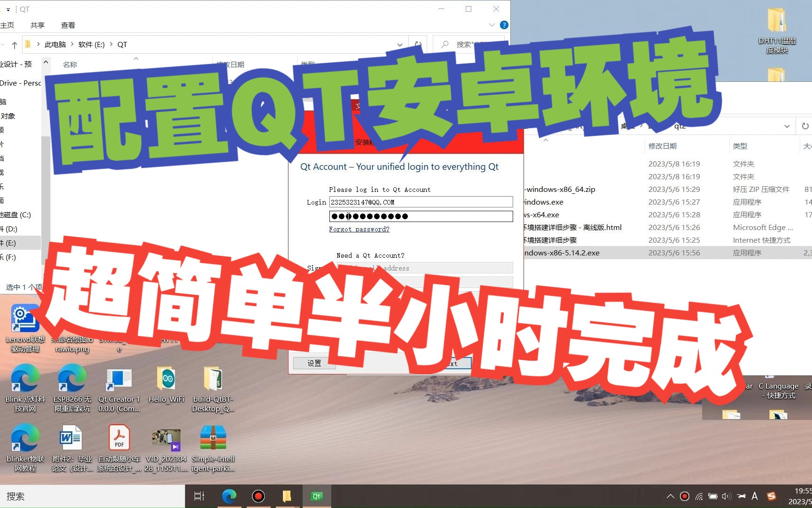This screenshot has width=812, height=508.
Task: Click the volume icon in system tray
Action: (x=727, y=496)
